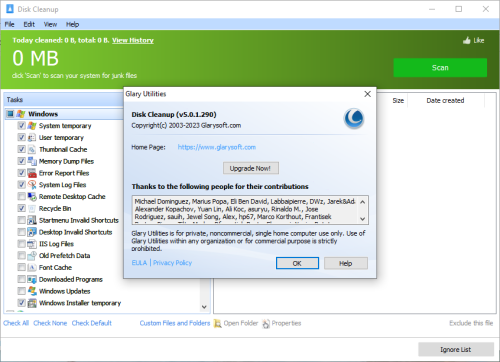Open the View History link

[x=133, y=40]
